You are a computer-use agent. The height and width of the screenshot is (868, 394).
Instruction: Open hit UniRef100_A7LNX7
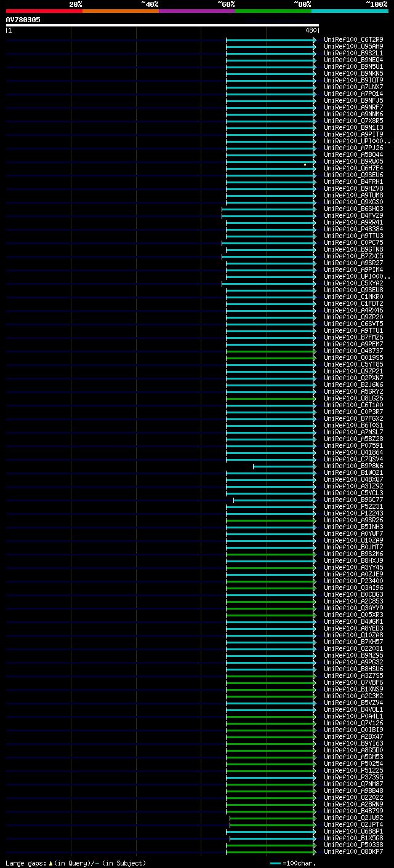tap(353, 87)
